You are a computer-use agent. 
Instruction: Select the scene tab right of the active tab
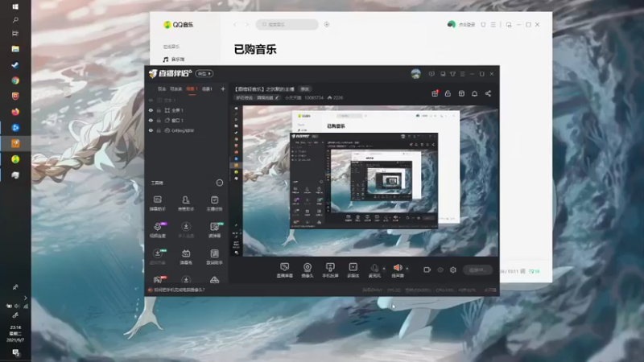pos(208,89)
